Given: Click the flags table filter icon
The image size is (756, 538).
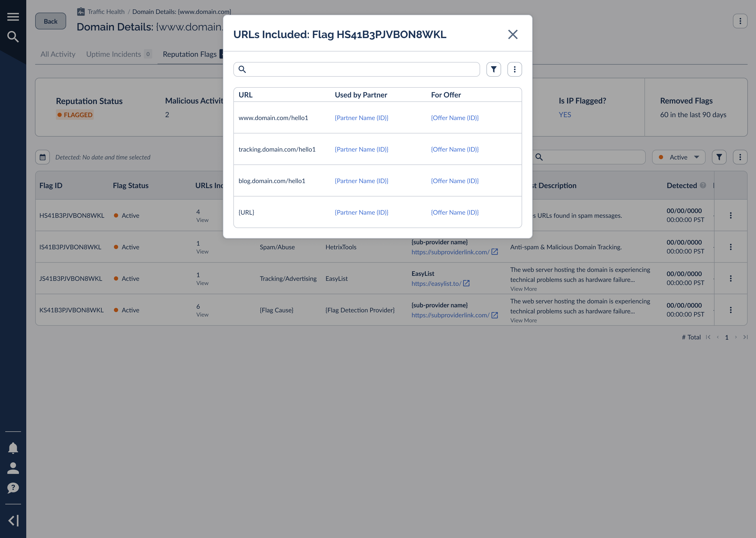Looking at the screenshot, I should pos(719,157).
